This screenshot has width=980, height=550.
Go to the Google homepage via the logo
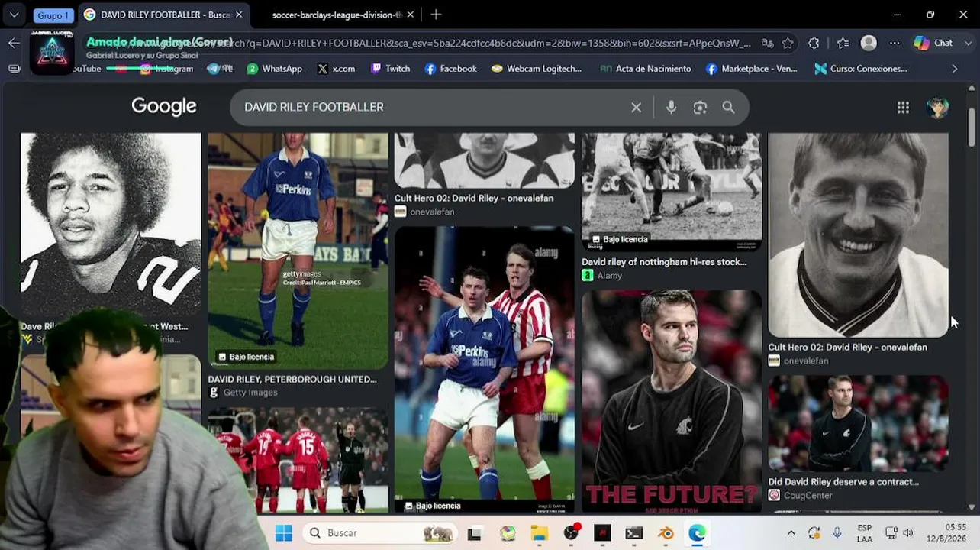[x=164, y=106]
